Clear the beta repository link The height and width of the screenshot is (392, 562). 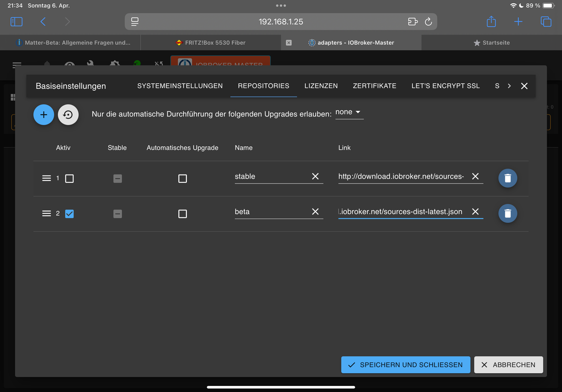click(475, 212)
